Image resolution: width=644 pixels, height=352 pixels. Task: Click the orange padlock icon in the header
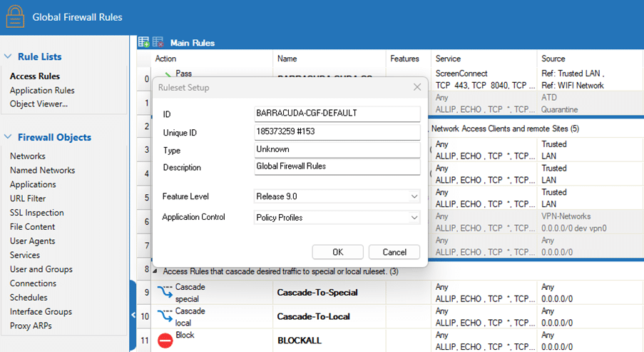pyautogui.click(x=15, y=17)
